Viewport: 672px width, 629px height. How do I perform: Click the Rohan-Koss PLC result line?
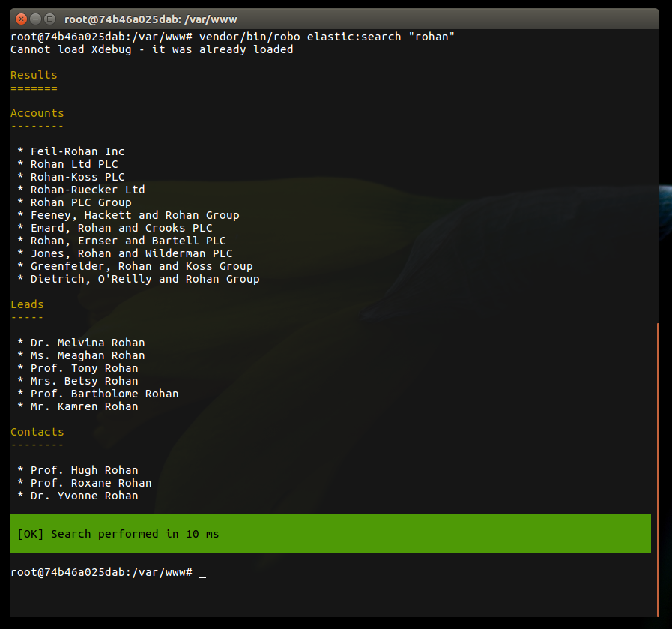(71, 176)
